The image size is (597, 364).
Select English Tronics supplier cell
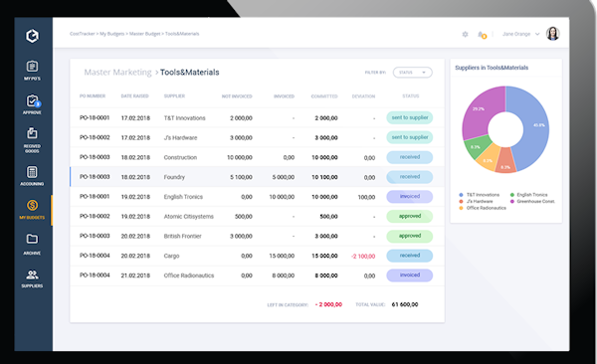coord(183,197)
